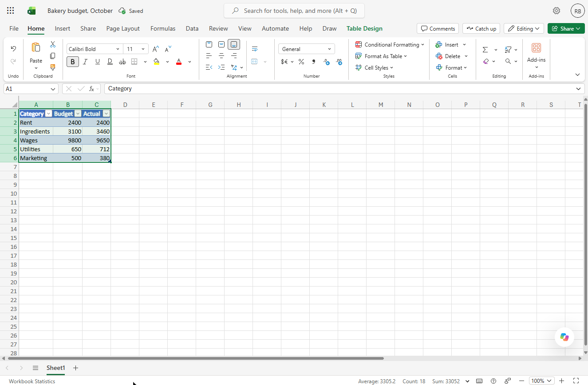
Task: Click Workbook Statistics in status bar
Action: 32,381
